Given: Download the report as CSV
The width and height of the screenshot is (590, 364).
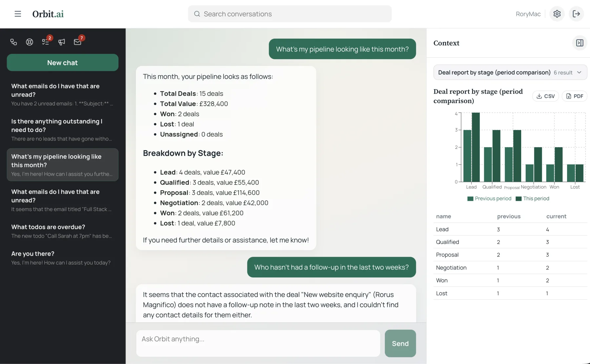Looking at the screenshot, I should pyautogui.click(x=545, y=96).
